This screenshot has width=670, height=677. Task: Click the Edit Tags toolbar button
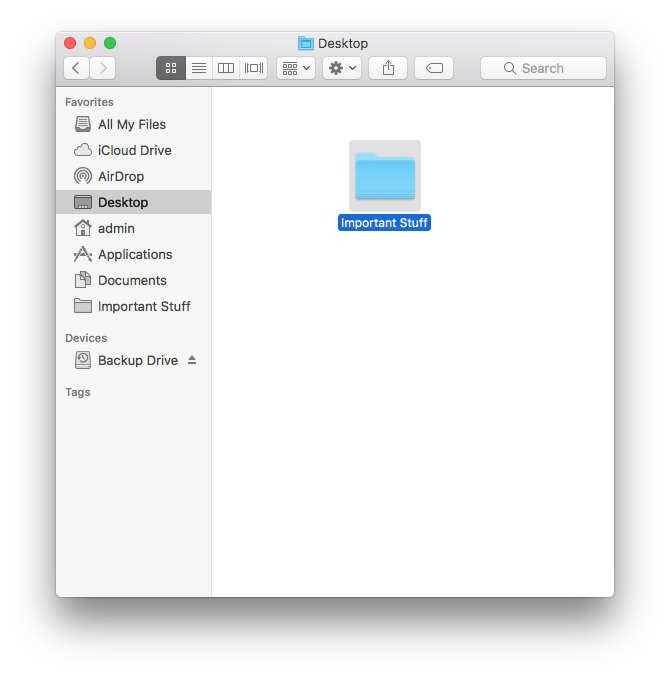tap(434, 68)
